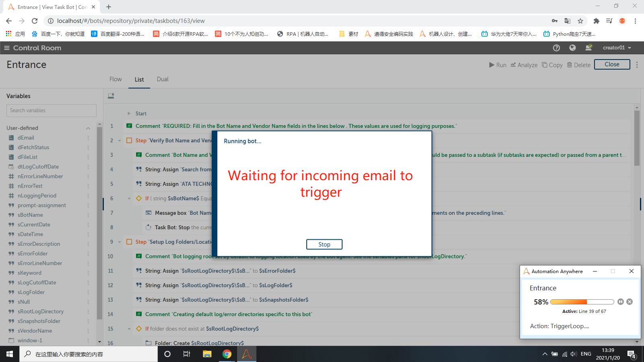644x362 pixels.
Task: Open options menu for sLogFolder variable
Action: click(x=88, y=292)
